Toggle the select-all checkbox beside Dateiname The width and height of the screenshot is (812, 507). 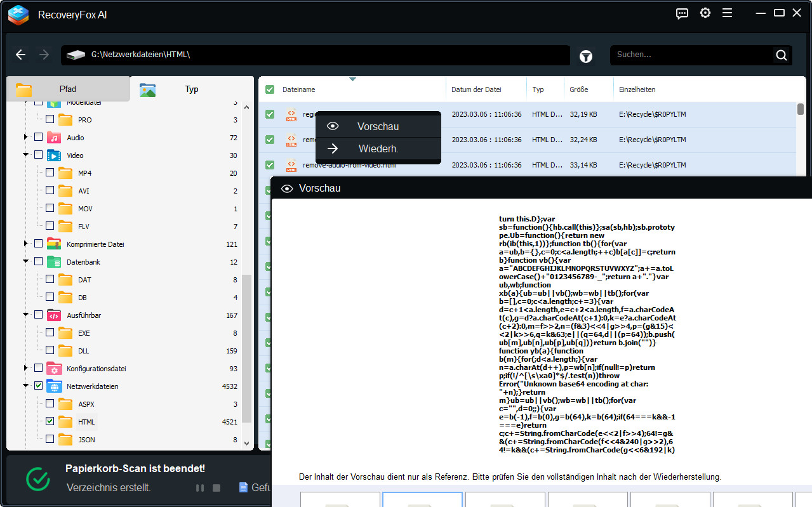[270, 89]
